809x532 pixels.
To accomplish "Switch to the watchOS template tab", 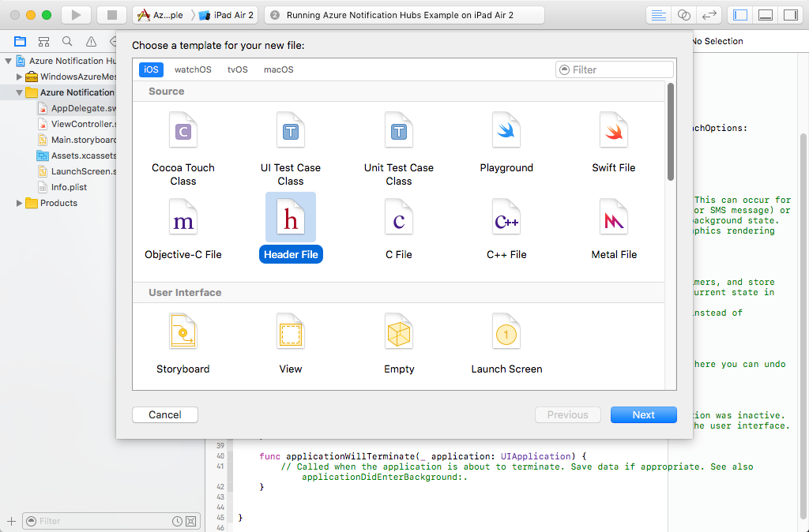I will [x=193, y=69].
